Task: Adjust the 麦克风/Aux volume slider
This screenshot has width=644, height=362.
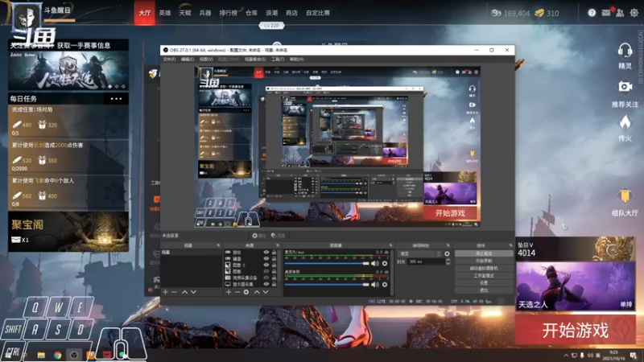Action: [327, 264]
